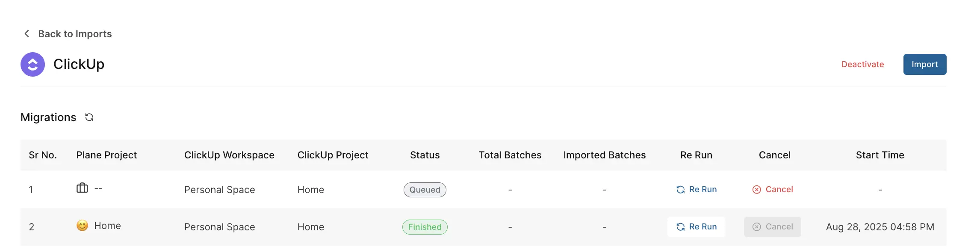980x250 pixels.
Task: Click the Re Run arrows icon in row 2
Action: (x=680, y=227)
